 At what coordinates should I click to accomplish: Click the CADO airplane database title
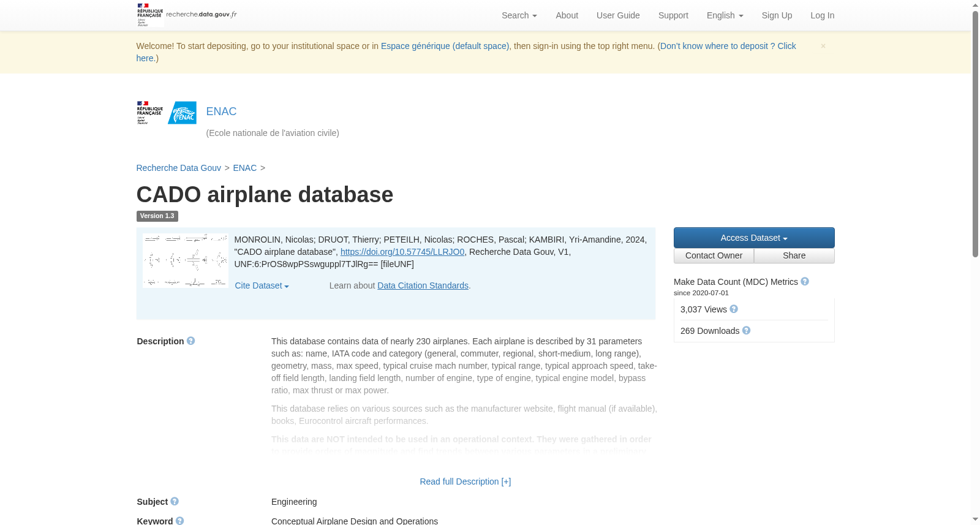[265, 195]
